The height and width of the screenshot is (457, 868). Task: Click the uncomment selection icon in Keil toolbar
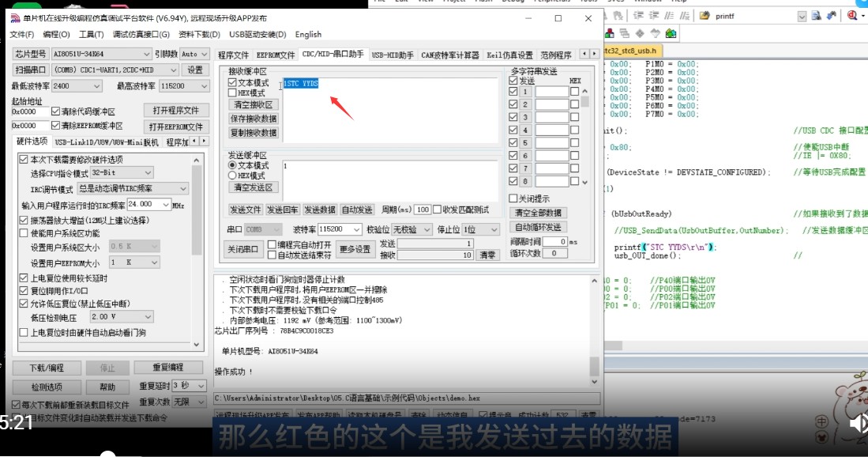pos(686,15)
